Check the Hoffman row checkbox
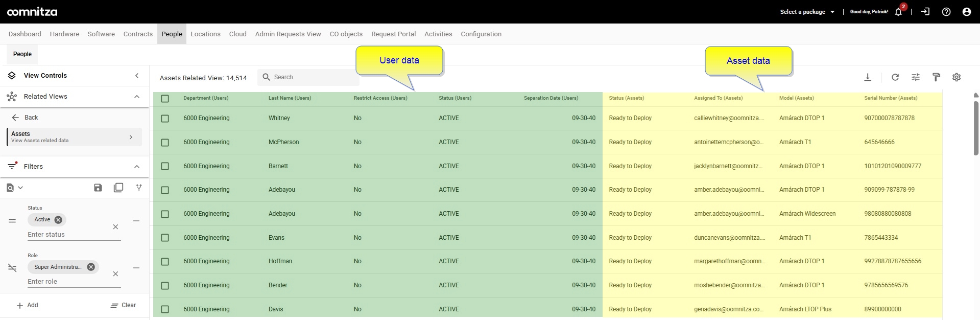980x320 pixels. pyautogui.click(x=165, y=262)
